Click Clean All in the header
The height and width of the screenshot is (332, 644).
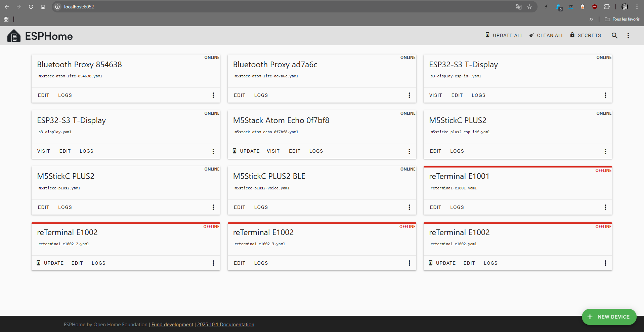[546, 35]
